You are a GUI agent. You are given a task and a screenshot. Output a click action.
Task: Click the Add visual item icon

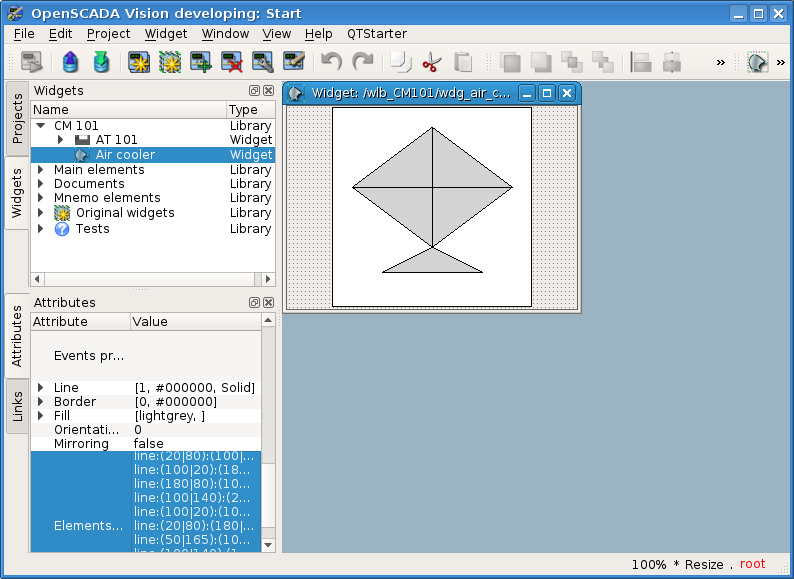[201, 63]
